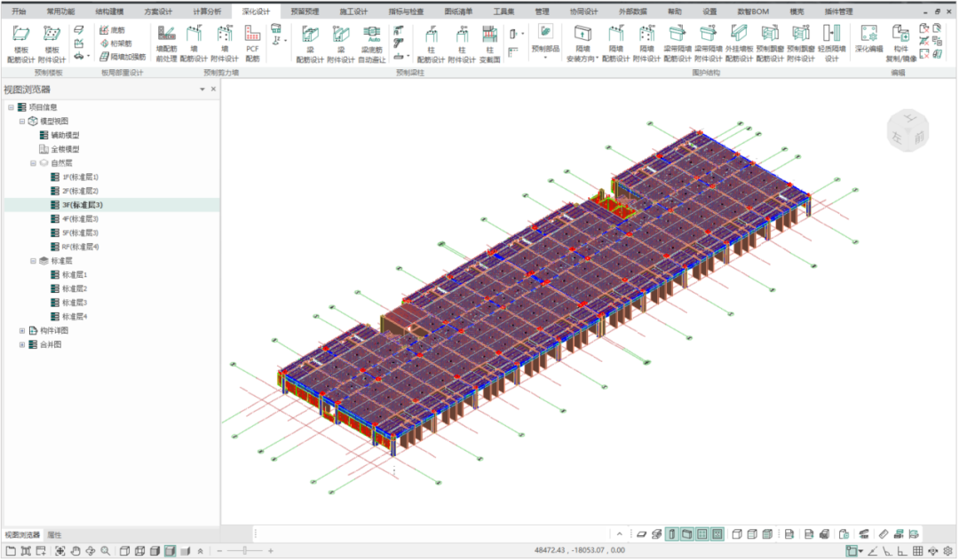Click the zoom magnifier icon in bottom toolbar
Screen dimensions: 959x560
[x=105, y=551]
